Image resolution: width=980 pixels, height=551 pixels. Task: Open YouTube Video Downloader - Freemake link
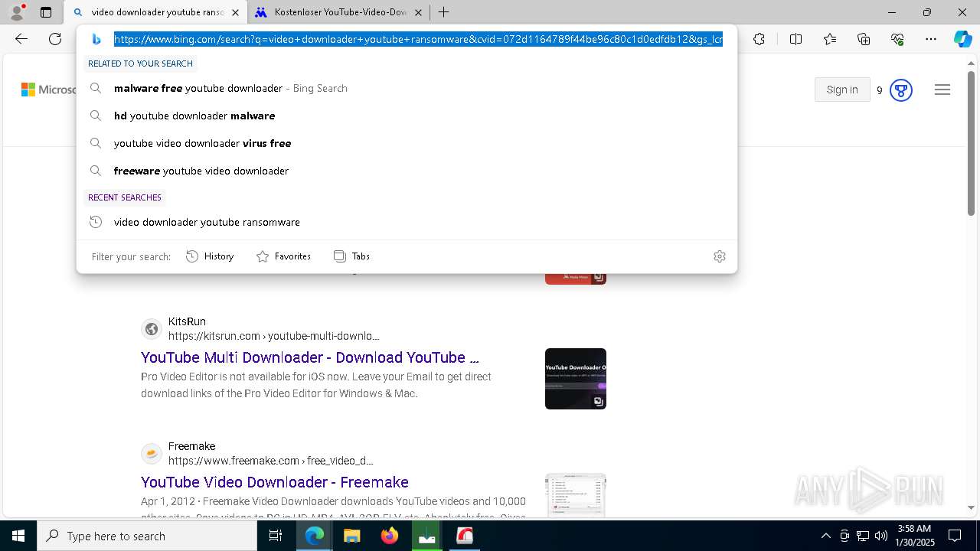(x=275, y=482)
